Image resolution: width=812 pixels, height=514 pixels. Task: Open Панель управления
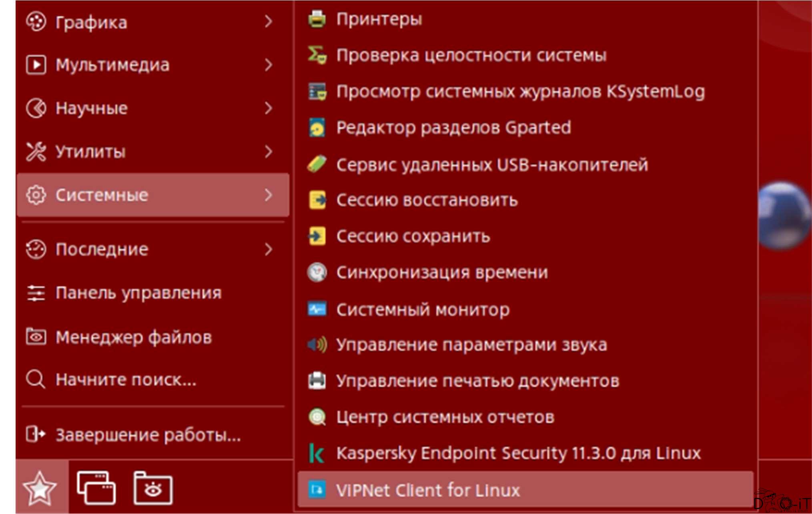[138, 293]
